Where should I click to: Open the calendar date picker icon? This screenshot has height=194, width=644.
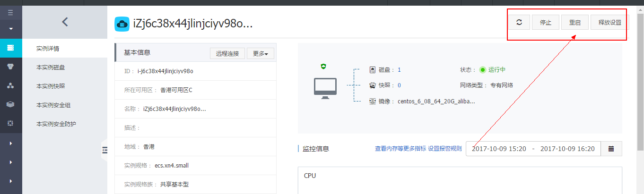[611, 149]
